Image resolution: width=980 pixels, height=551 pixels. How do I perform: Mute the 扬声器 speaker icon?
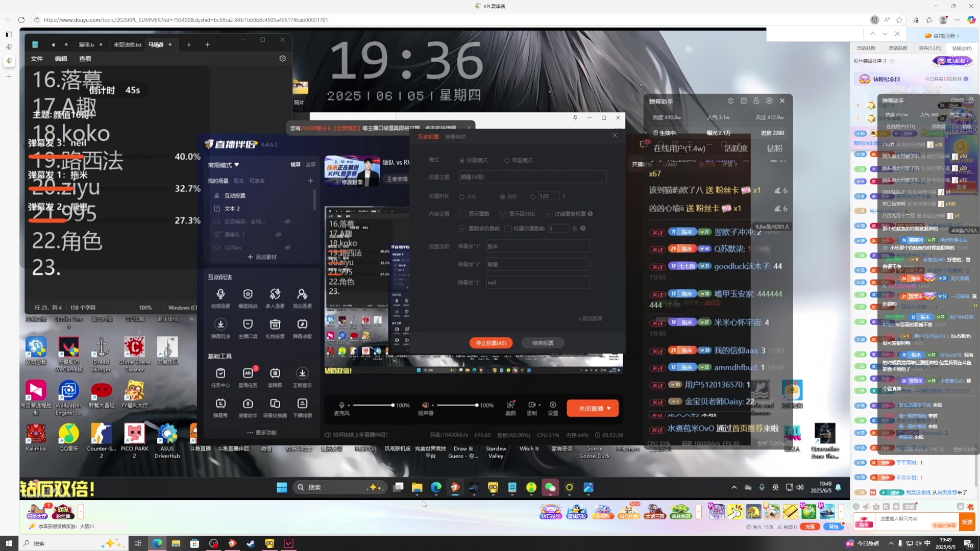point(425,405)
